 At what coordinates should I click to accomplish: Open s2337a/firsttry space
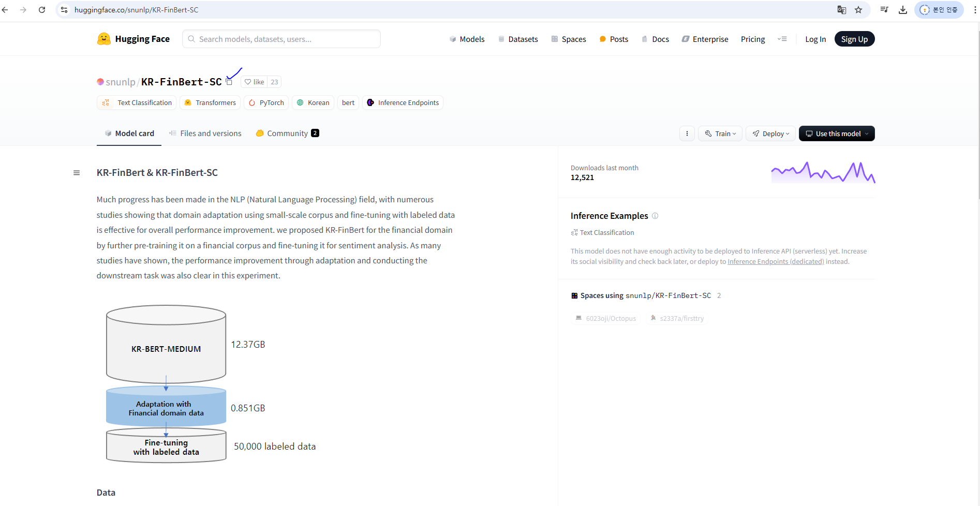pyautogui.click(x=677, y=318)
